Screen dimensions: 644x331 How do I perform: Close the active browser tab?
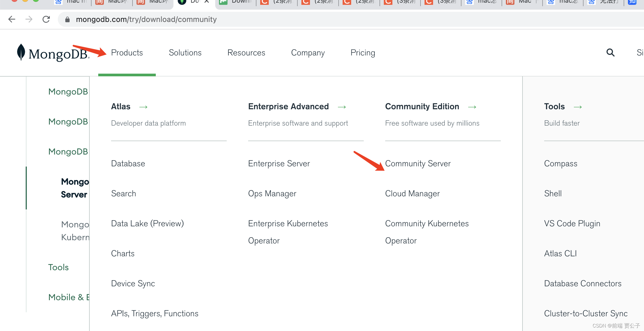(207, 2)
